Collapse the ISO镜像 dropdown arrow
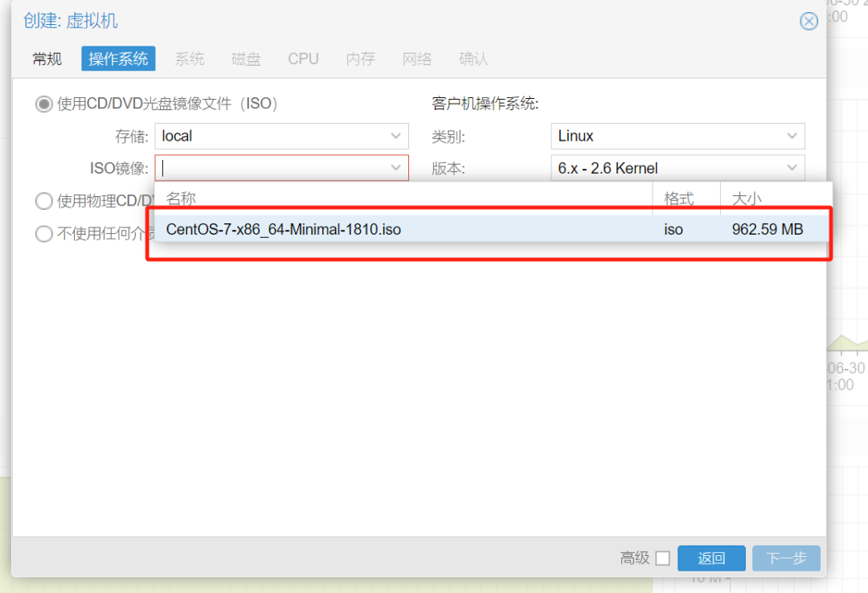 click(x=395, y=168)
